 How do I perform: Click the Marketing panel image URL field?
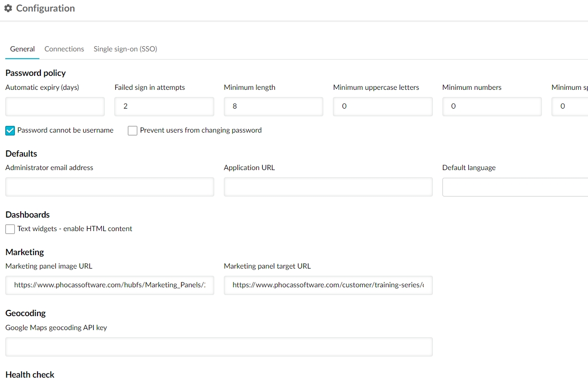(x=110, y=285)
